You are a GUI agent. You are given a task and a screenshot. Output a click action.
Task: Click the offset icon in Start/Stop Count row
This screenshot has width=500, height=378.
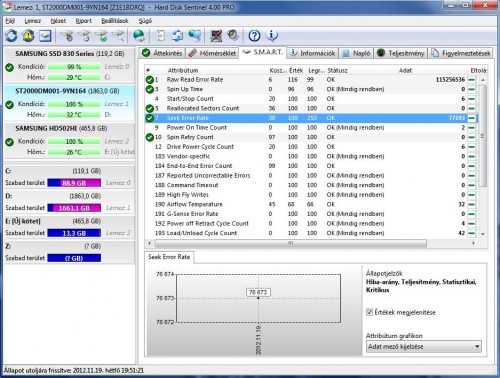click(471, 99)
